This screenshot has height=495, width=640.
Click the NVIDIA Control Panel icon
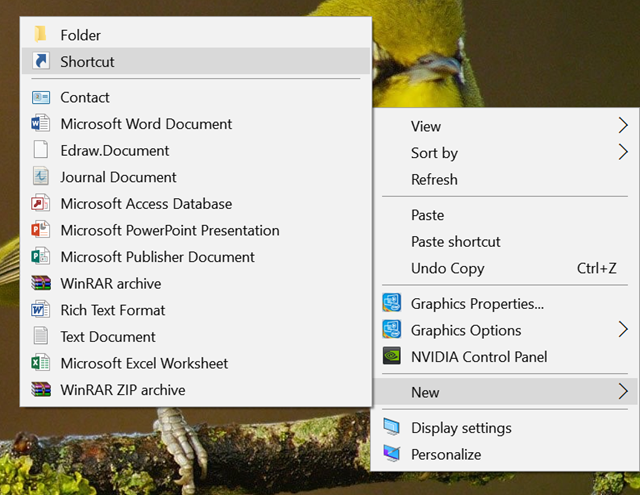[392, 356]
